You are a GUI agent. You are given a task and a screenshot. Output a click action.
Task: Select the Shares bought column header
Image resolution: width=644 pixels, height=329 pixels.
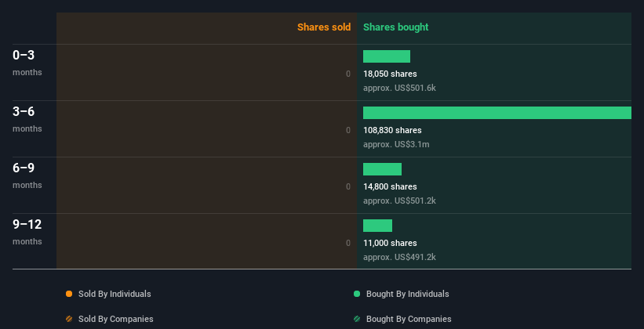click(x=396, y=27)
